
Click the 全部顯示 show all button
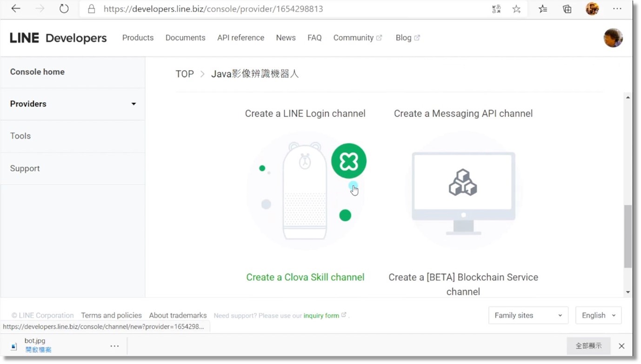tap(588, 346)
